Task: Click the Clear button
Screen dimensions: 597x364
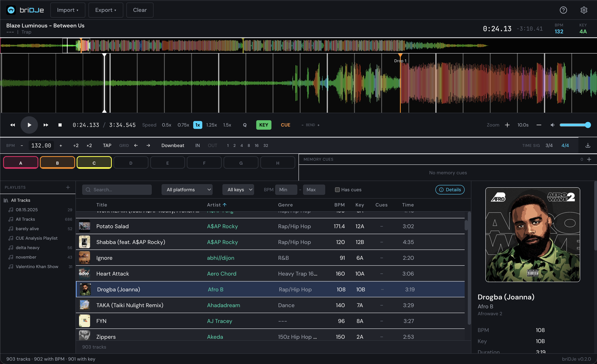Action: click(x=140, y=10)
